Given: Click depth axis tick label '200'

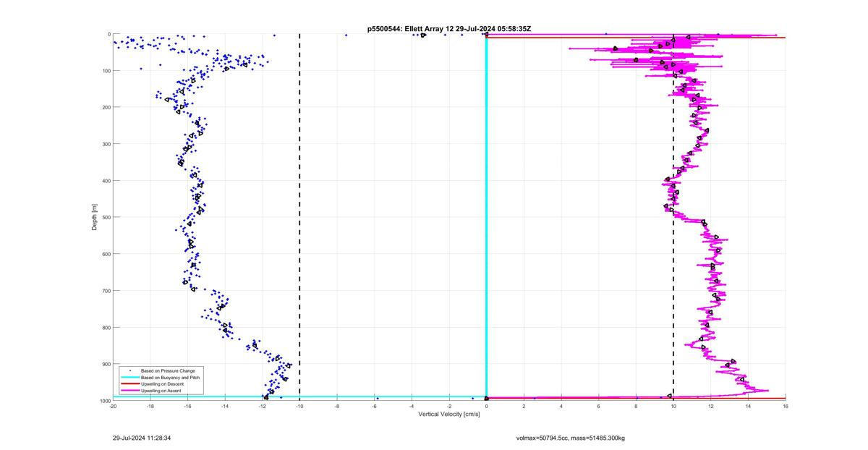Looking at the screenshot, I should click(x=106, y=107).
